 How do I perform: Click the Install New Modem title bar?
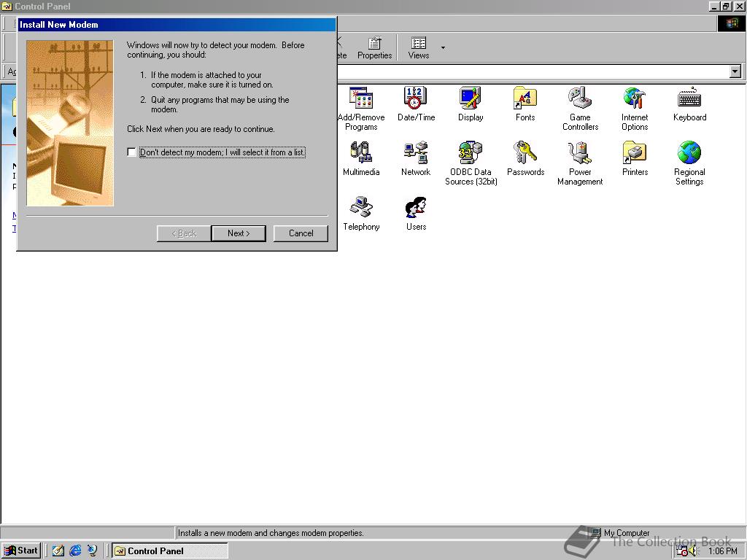coord(177,25)
